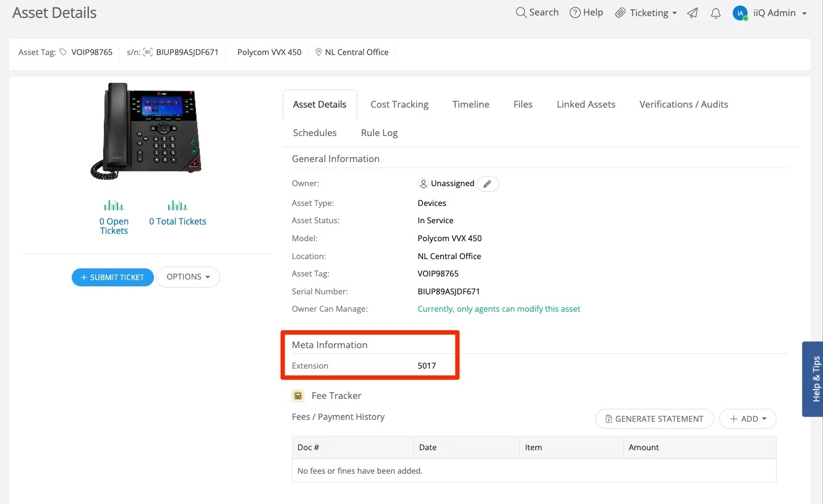Click the header asset tag VOIP98765
Image resolution: width=823 pixels, height=504 pixels.
click(92, 53)
